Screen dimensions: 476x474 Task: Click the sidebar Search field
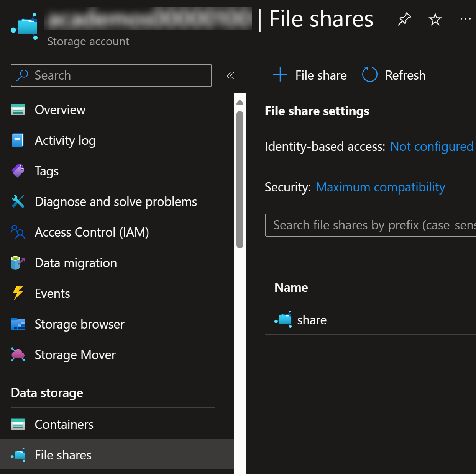pos(111,75)
